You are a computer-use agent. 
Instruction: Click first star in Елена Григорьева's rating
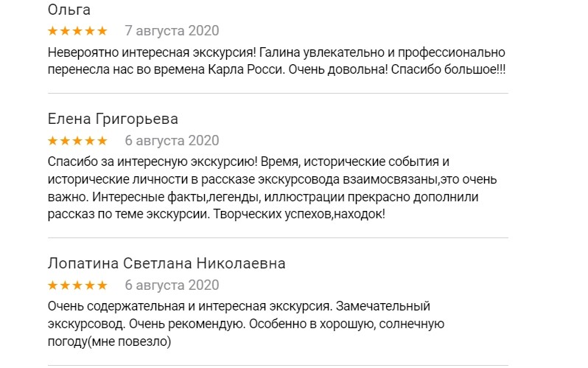52,140
